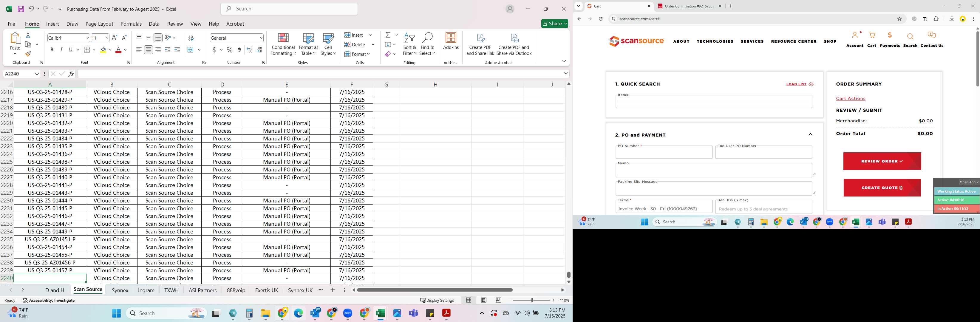The width and height of the screenshot is (980, 322).
Task: Switch to Page Break Preview in status bar
Action: pyautogui.click(x=499, y=300)
